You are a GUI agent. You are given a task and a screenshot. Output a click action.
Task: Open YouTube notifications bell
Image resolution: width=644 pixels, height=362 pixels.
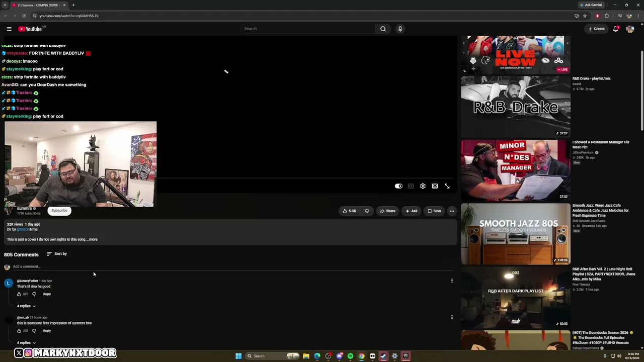[616, 29]
